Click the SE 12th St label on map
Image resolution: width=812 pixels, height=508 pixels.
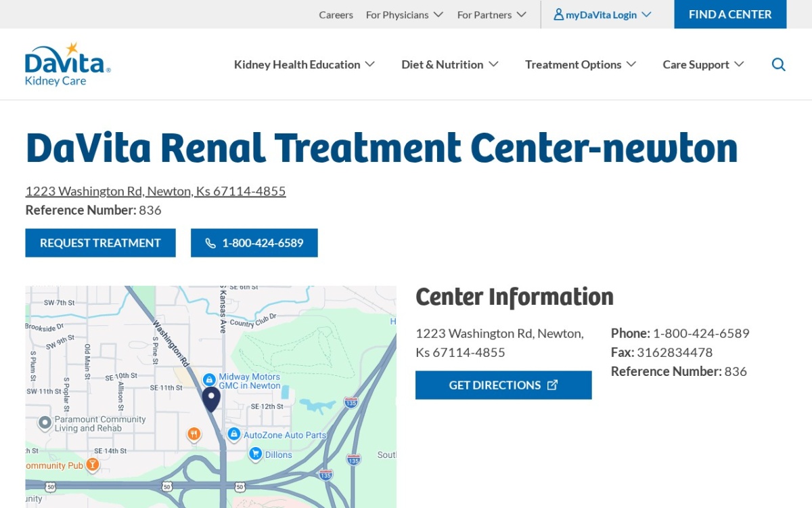pyautogui.click(x=267, y=406)
